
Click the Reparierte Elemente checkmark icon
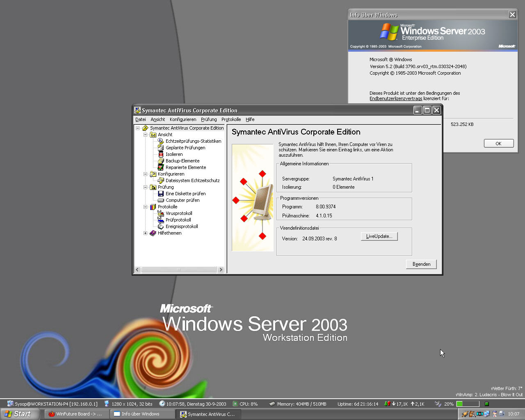(x=161, y=167)
